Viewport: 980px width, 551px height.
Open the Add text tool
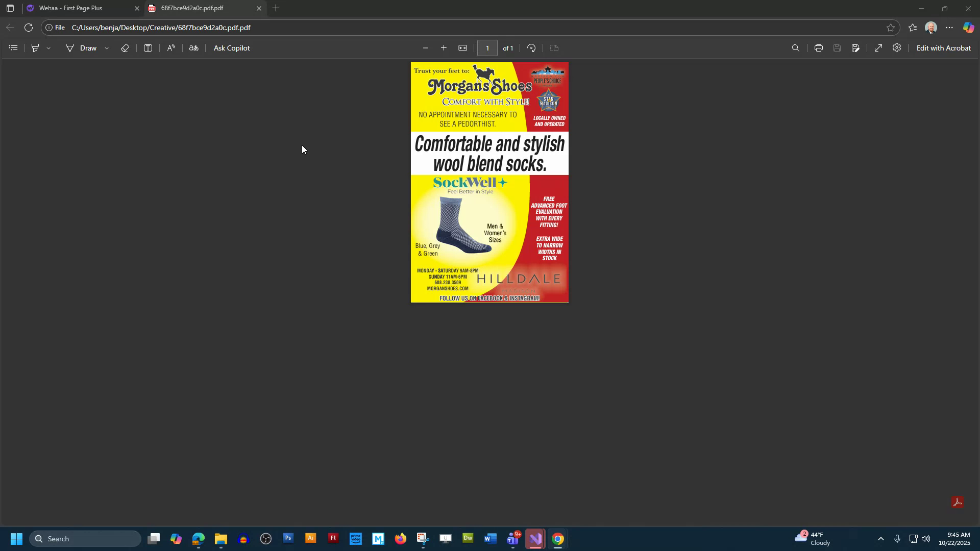coord(148,47)
